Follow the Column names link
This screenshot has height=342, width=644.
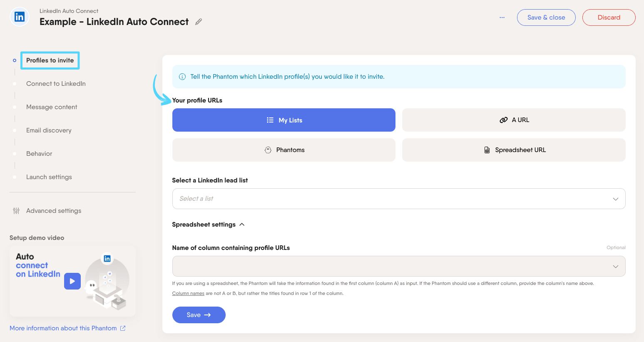[x=188, y=293]
